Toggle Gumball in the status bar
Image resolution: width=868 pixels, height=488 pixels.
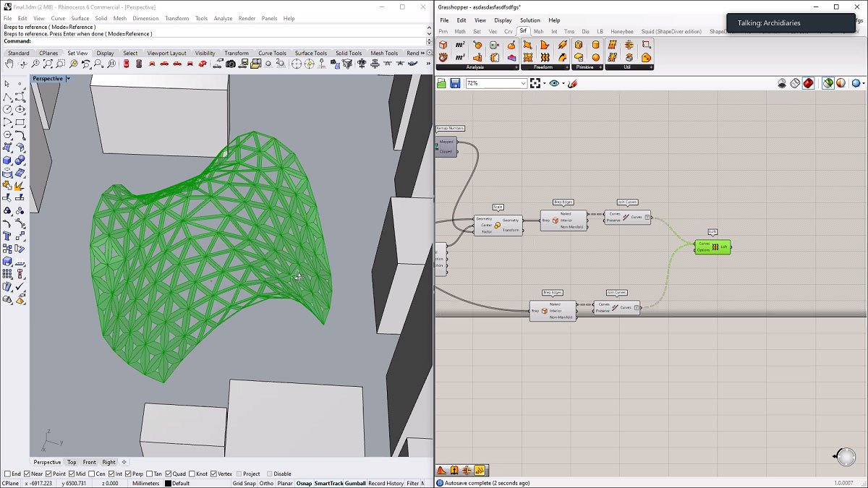pyautogui.click(x=355, y=483)
